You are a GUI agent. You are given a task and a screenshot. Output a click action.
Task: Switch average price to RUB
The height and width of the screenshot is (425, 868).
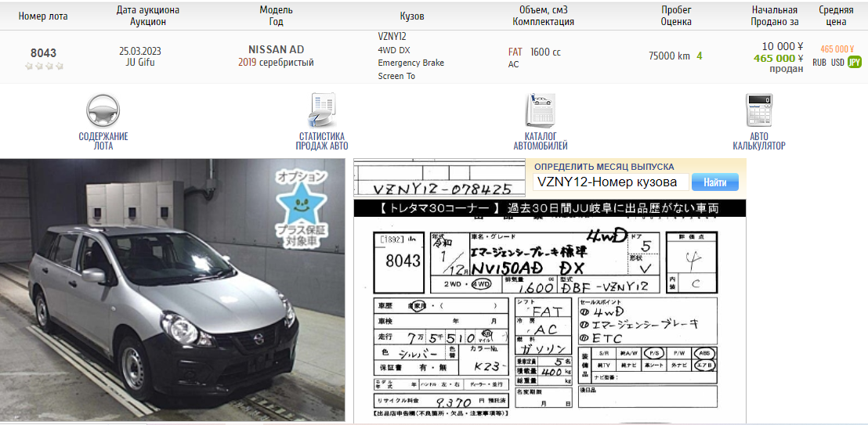[819, 63]
